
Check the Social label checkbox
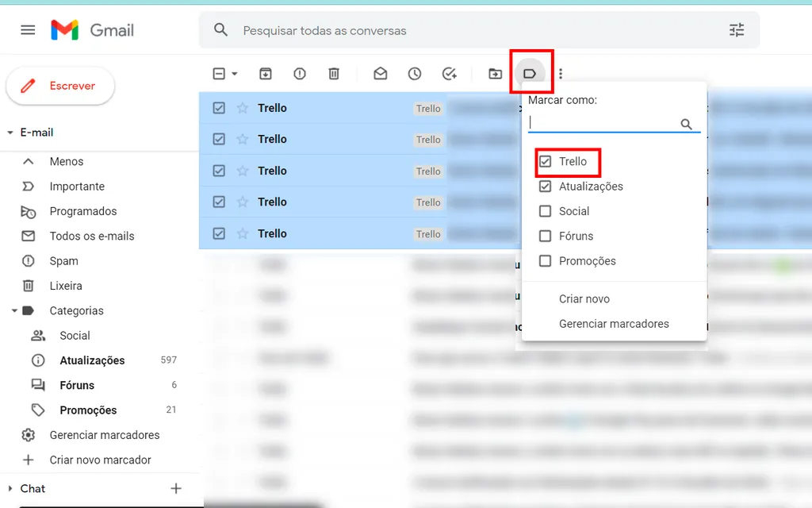[x=545, y=211]
